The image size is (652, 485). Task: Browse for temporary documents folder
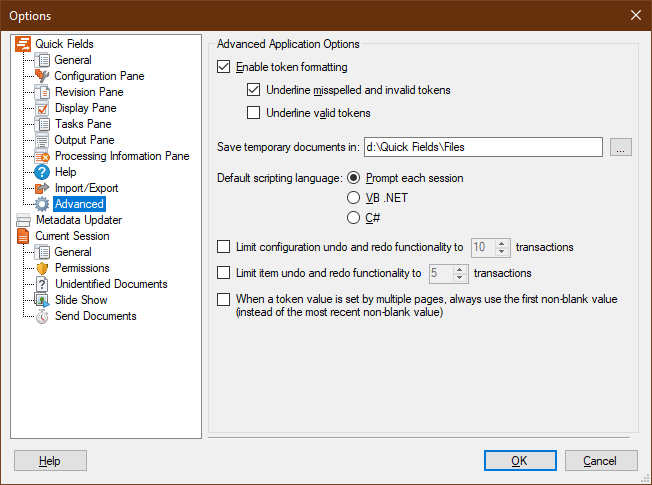pos(621,148)
